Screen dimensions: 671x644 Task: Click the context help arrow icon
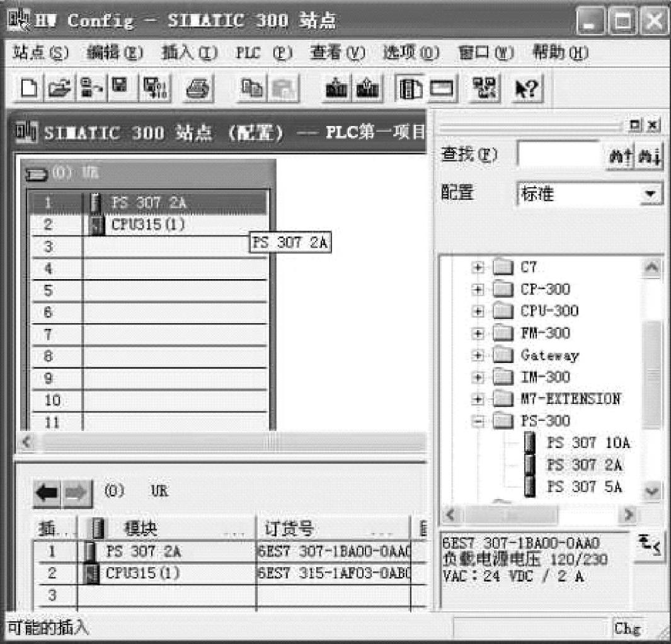[x=527, y=88]
